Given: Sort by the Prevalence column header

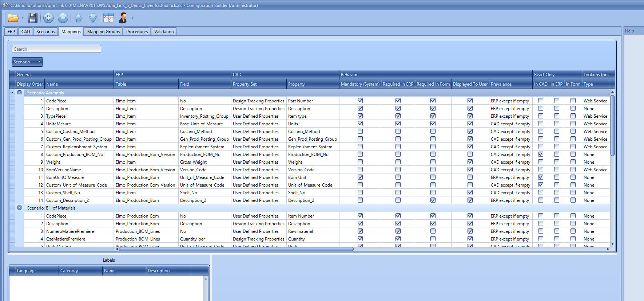Looking at the screenshot, I should point(510,84).
